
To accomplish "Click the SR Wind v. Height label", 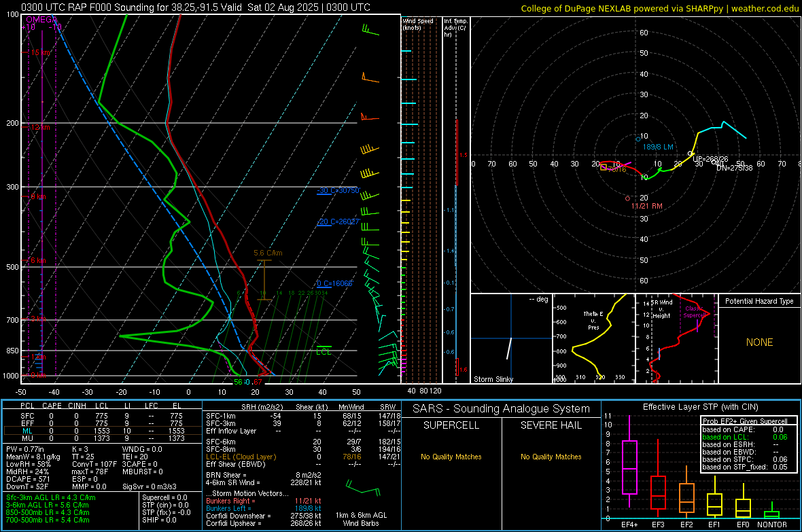I will pyautogui.click(x=661, y=309).
